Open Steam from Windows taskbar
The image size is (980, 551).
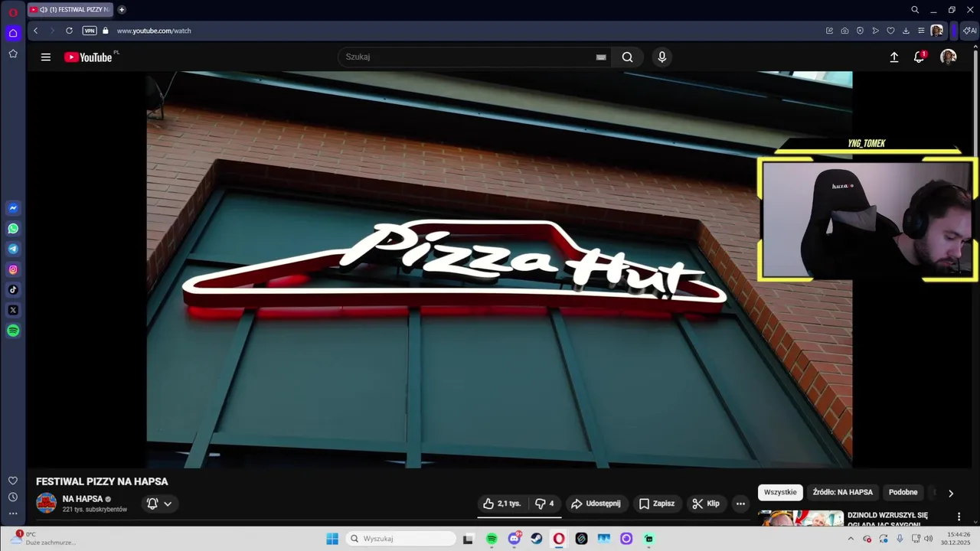(x=537, y=539)
